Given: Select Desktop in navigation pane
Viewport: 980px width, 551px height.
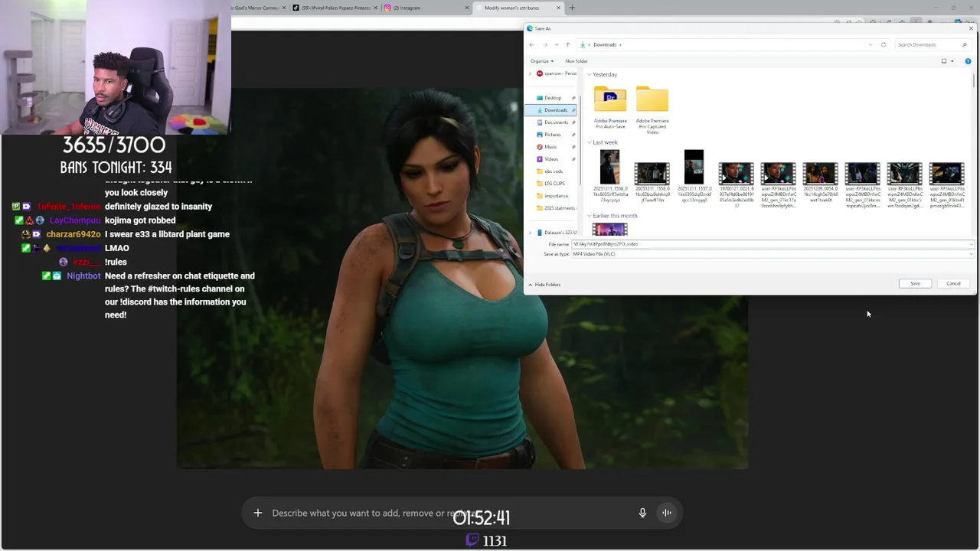Looking at the screenshot, I should pos(552,98).
